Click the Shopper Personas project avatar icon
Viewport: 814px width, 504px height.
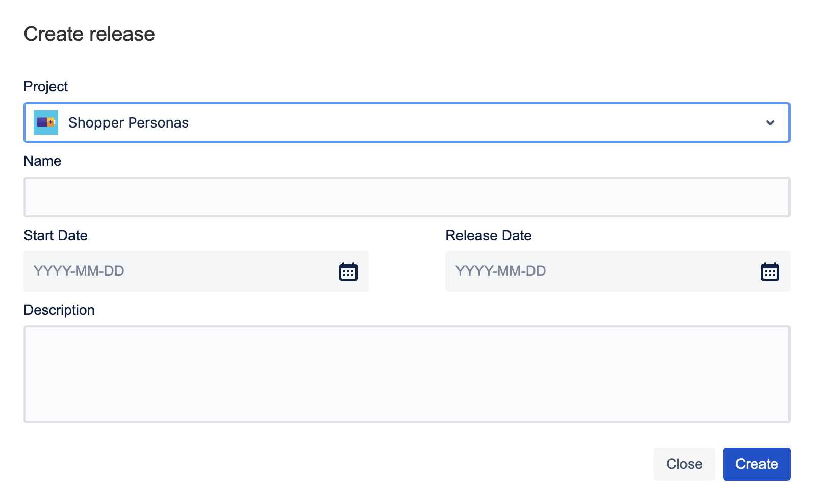coord(46,122)
